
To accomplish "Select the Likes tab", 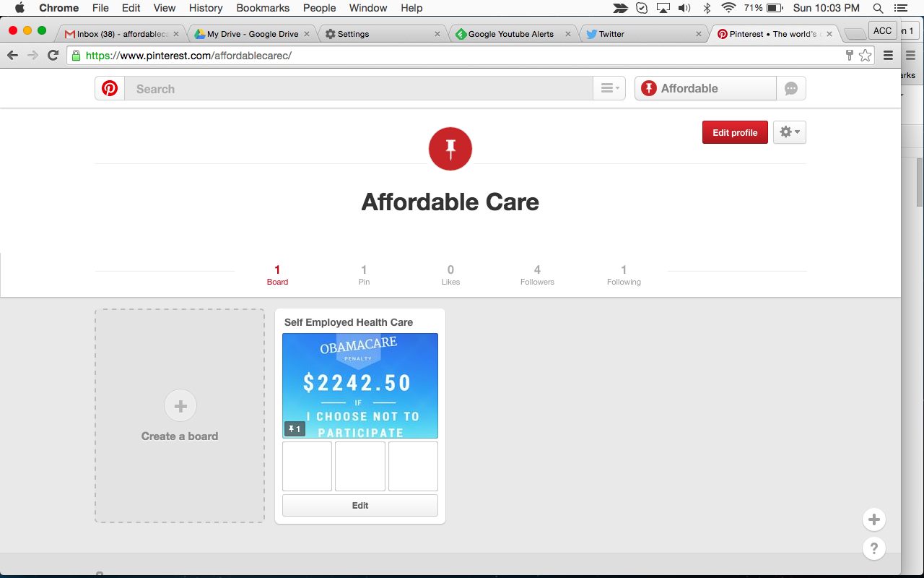I will click(450, 275).
